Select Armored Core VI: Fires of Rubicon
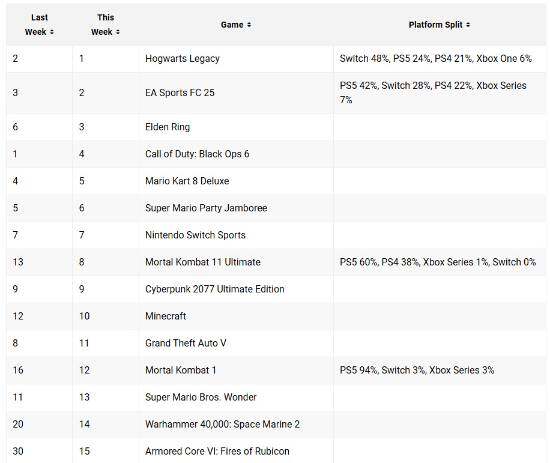Screen dimensions: 550x463 pyautogui.click(x=217, y=451)
